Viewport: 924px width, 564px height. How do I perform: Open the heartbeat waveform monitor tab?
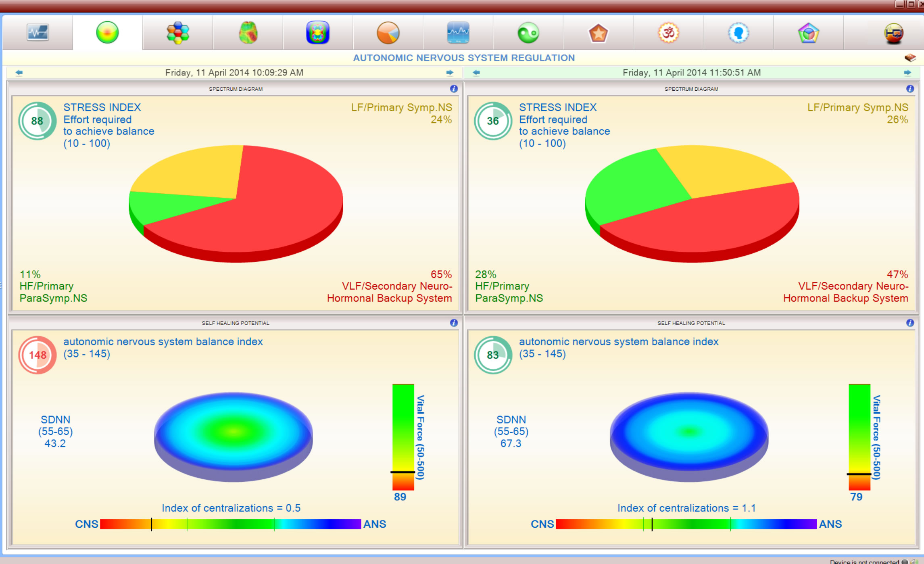38,33
